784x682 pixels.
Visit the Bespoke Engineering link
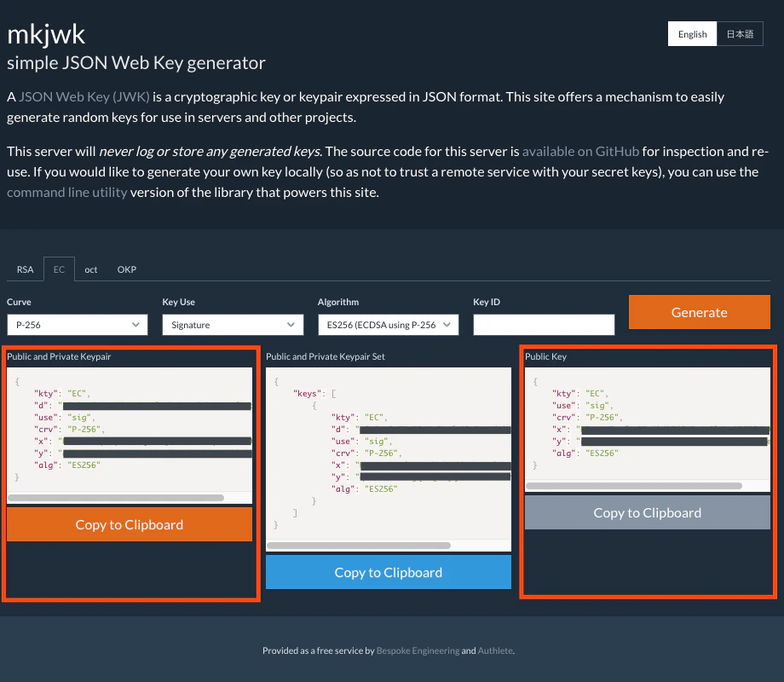[x=418, y=650]
